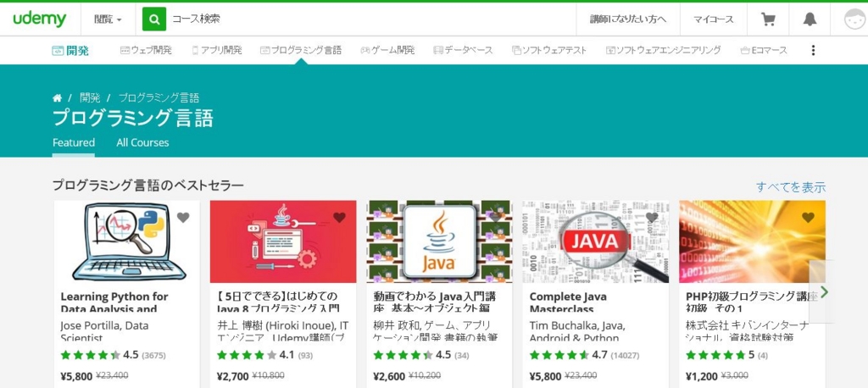Open the Python laptop course thumbnail

coord(127,241)
